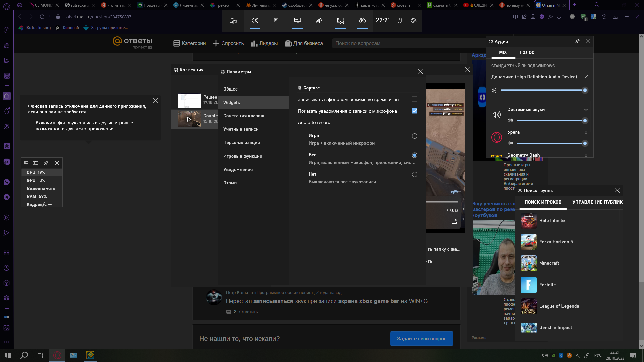This screenshot has width=644, height=362.
Task: Open the Game Bar widget menu icon
Action: click(233, 21)
